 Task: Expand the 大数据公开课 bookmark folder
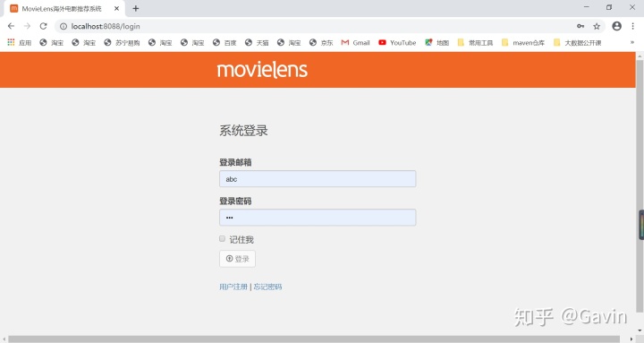578,42
